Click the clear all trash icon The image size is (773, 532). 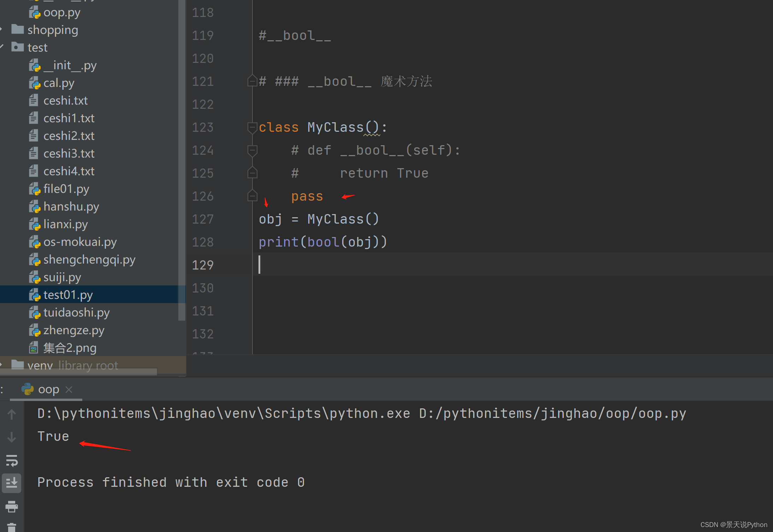point(12,527)
